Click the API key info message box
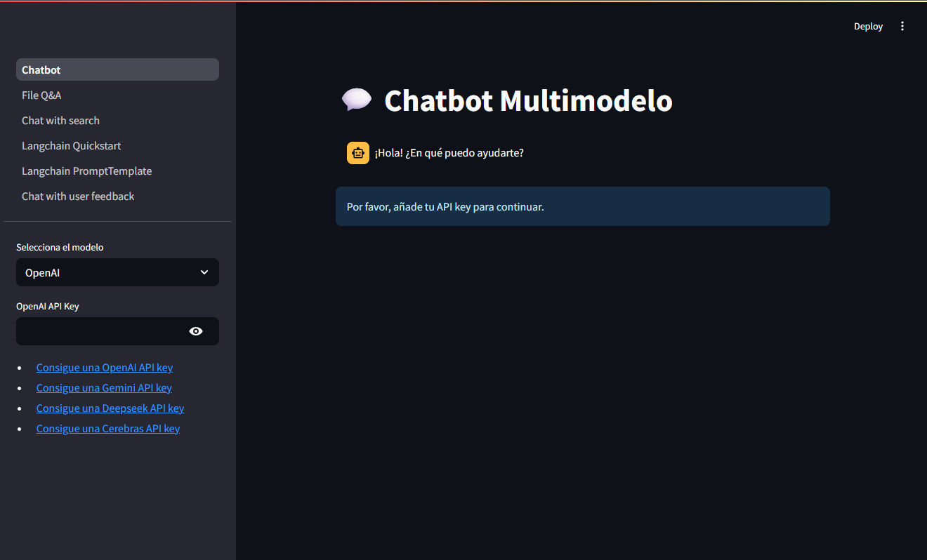Image resolution: width=927 pixels, height=560 pixels. (583, 206)
